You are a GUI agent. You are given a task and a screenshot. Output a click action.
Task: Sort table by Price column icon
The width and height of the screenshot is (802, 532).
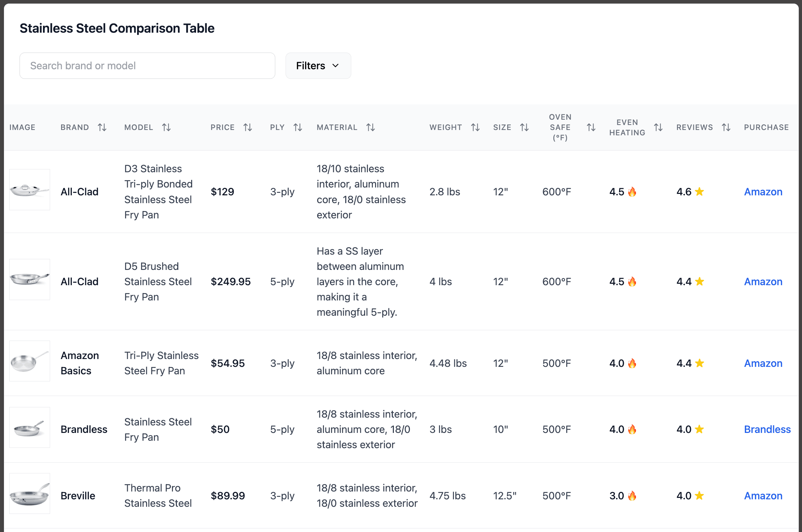[248, 127]
